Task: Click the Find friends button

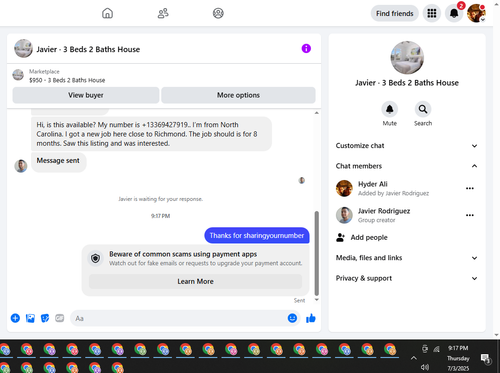Action: coord(395,13)
